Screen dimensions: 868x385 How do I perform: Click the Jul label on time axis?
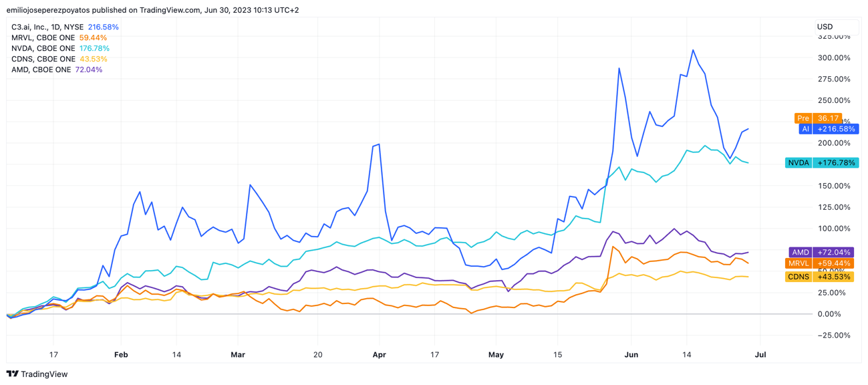click(x=760, y=355)
